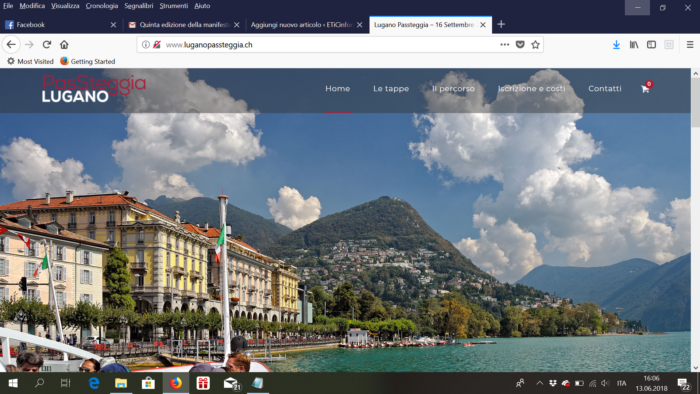
Task: Open Windows taskbar search
Action: coord(39,383)
